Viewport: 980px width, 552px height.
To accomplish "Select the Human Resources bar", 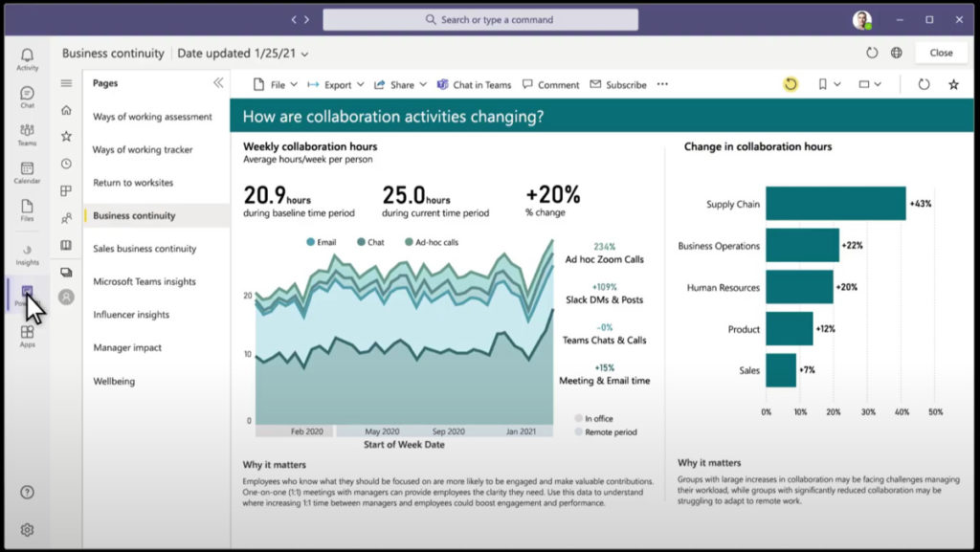I will 799,287.
